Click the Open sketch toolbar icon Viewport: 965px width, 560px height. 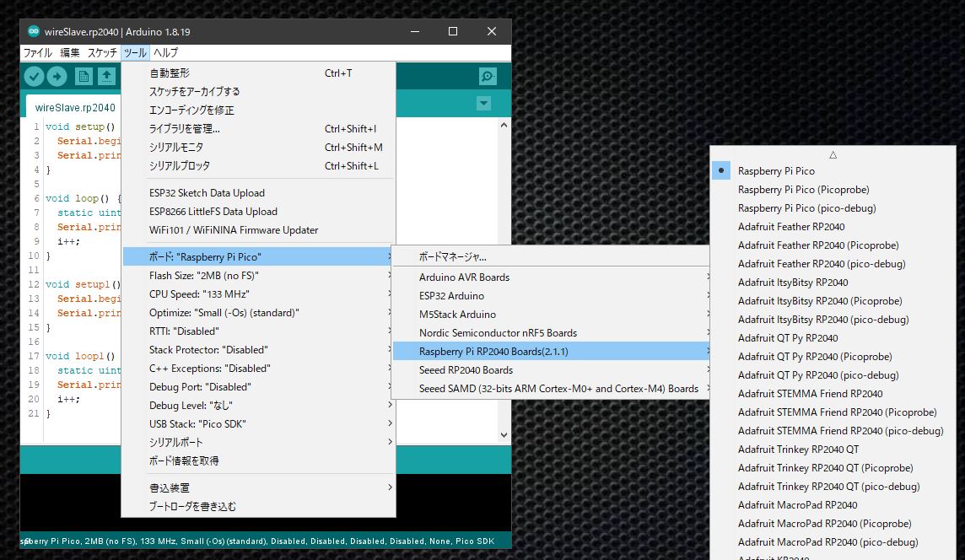point(106,77)
